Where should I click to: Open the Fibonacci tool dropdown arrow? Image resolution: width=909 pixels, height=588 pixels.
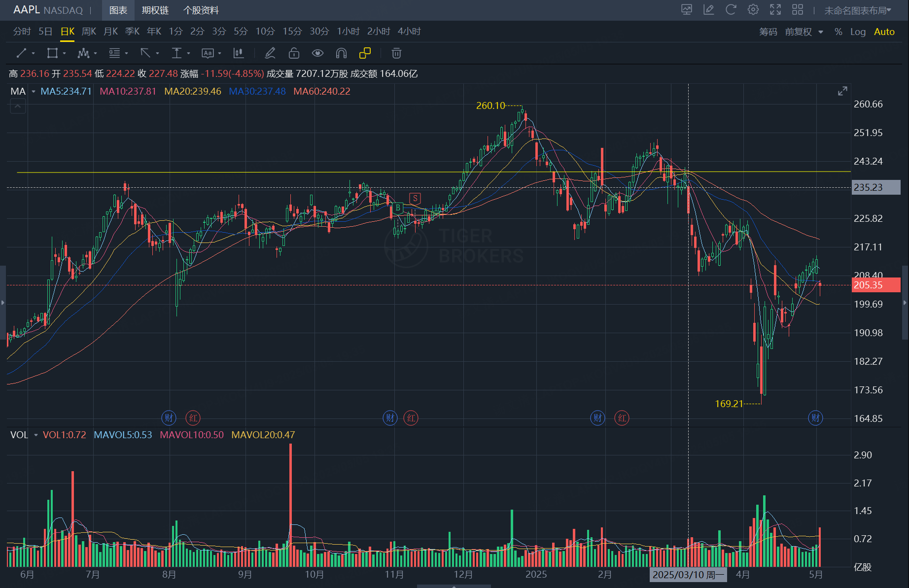point(126,53)
